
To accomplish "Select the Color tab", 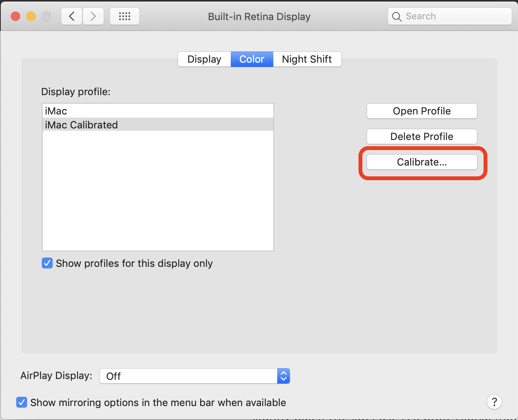I will 252,59.
